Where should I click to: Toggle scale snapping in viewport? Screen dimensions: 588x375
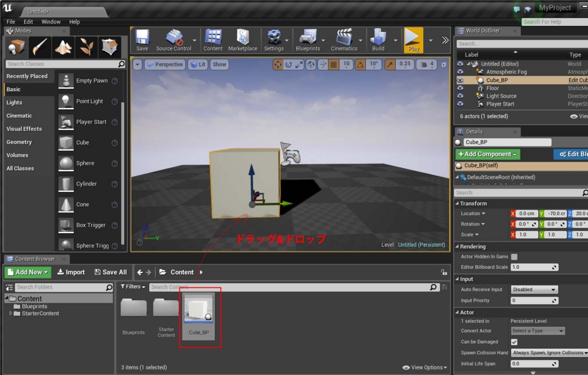tap(390, 64)
